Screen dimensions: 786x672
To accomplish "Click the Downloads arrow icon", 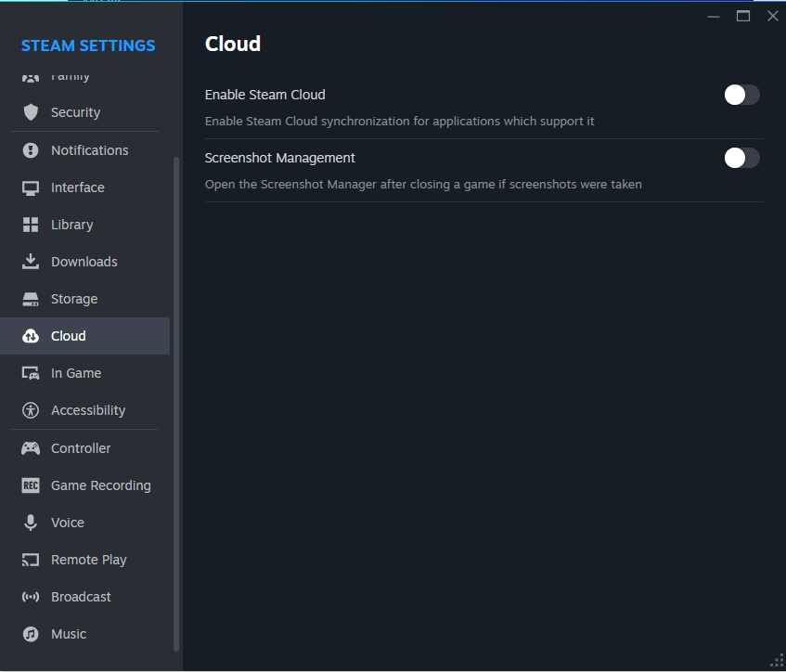I will click(x=31, y=262).
